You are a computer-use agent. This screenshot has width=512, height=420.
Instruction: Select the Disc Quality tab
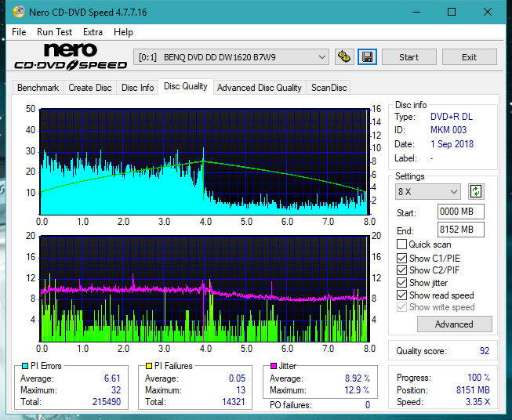(x=186, y=86)
